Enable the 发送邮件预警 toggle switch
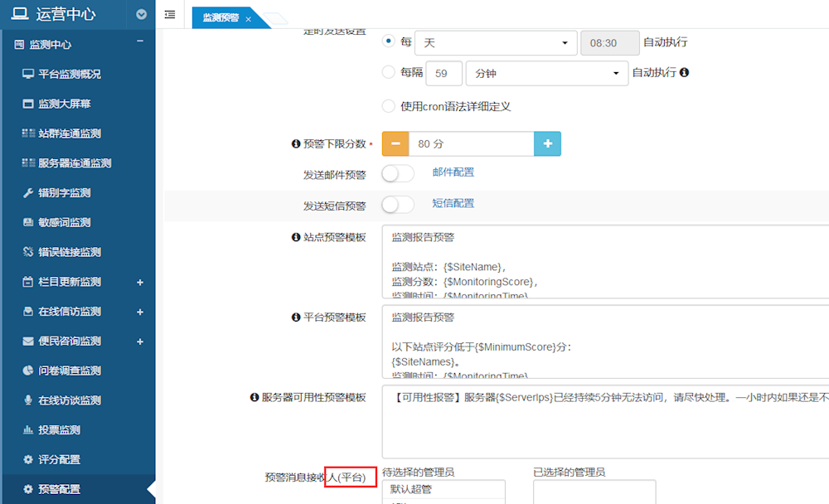This screenshot has width=829, height=504. 398,173
